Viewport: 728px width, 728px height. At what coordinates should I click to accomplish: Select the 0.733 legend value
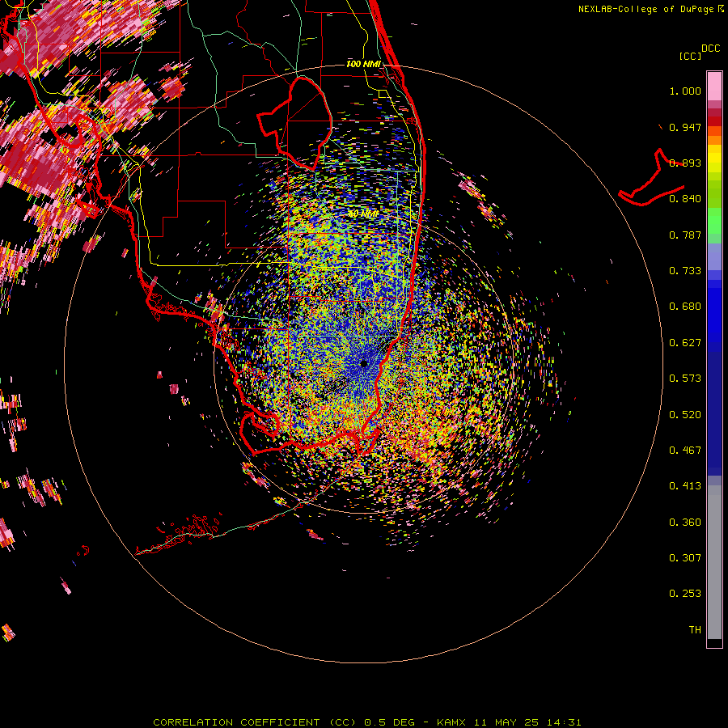pos(685,271)
